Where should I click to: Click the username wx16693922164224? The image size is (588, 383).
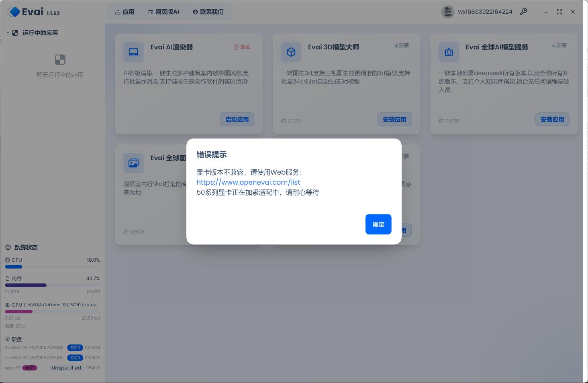(x=485, y=12)
